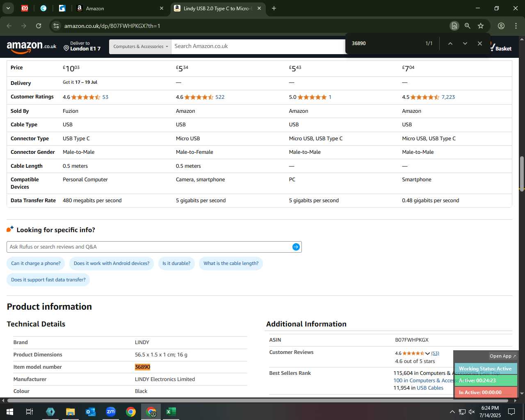Click 'Can it charge a phone?' suggestion
This screenshot has width=525, height=420.
[x=36, y=263]
